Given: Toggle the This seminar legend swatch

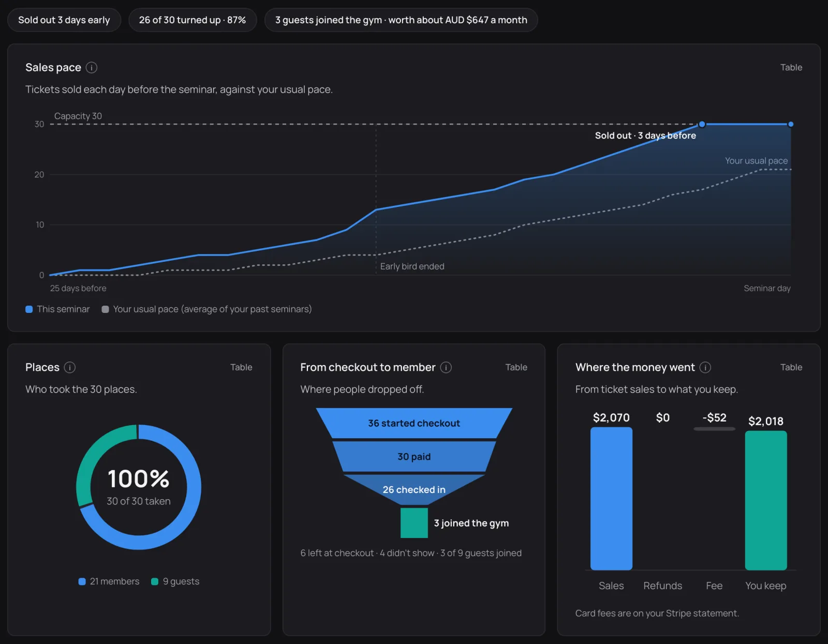Looking at the screenshot, I should click(x=29, y=309).
